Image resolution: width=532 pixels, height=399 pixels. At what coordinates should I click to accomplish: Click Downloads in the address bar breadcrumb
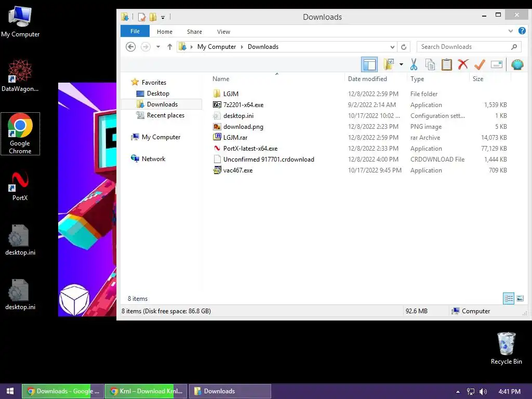[x=263, y=46]
